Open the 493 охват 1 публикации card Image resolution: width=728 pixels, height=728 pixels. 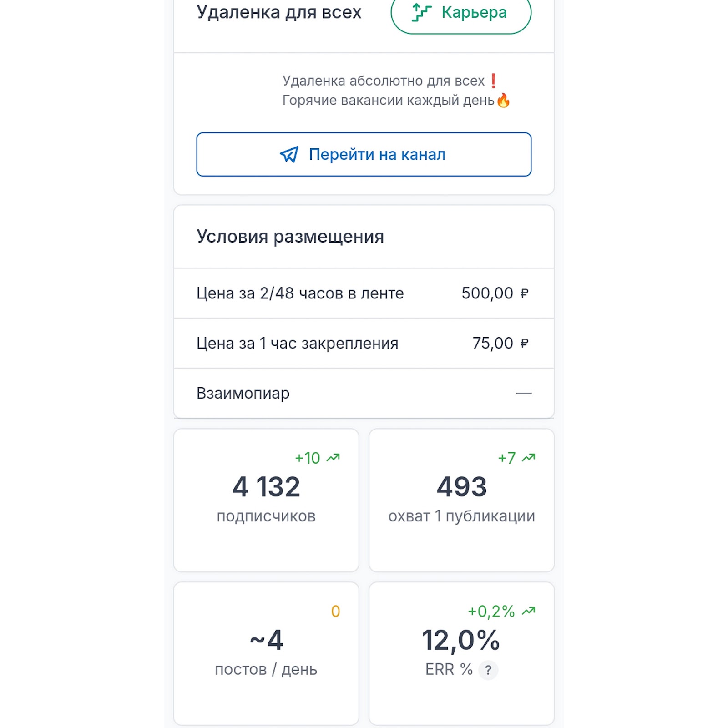pos(461,500)
